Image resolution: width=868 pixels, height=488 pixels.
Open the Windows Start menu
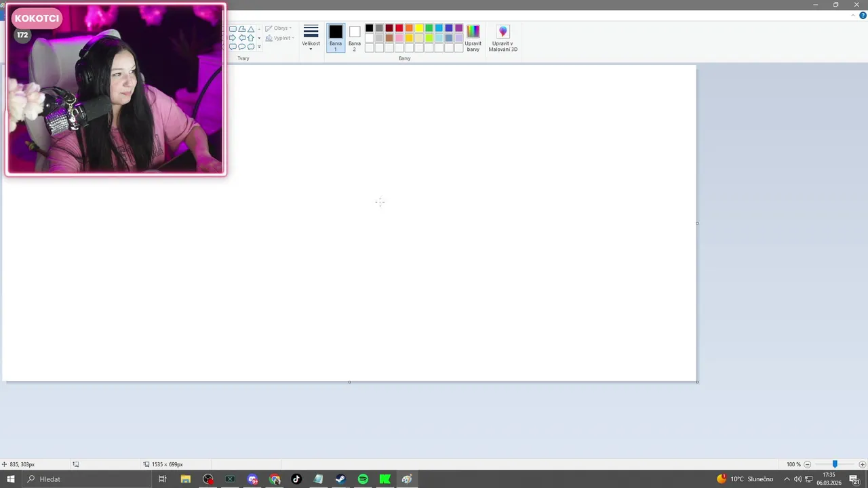11,479
